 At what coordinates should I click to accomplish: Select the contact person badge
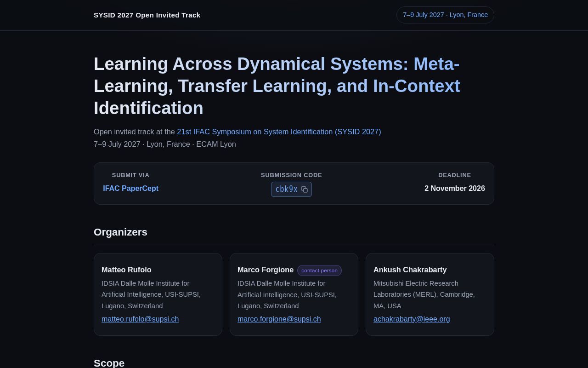(319, 270)
